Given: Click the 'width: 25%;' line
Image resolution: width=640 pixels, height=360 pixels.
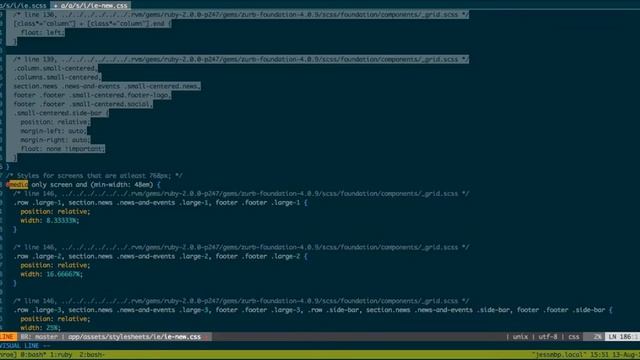Looking at the screenshot, I should (40, 328).
